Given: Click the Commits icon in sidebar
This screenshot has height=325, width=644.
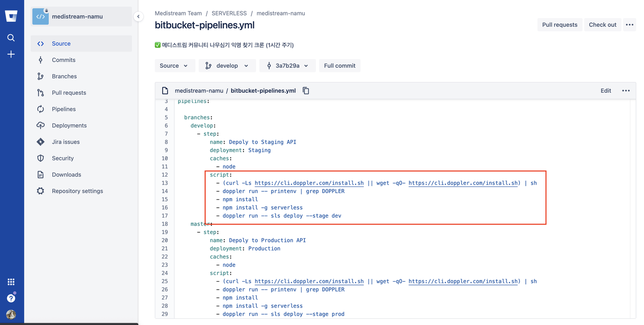Looking at the screenshot, I should (41, 60).
